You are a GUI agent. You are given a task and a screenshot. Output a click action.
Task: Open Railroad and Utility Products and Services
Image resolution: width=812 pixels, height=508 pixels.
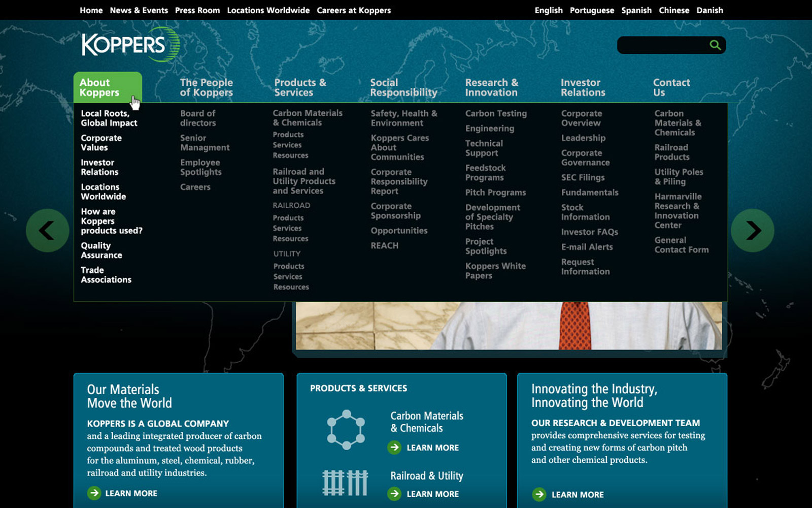(304, 181)
